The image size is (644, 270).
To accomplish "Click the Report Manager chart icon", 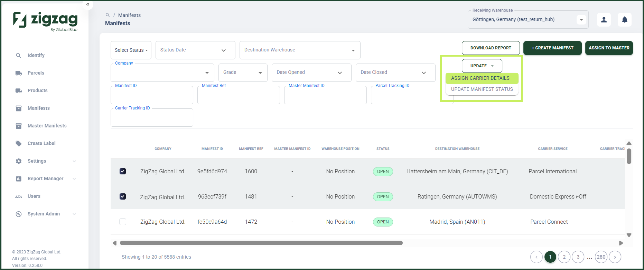I will (19, 179).
